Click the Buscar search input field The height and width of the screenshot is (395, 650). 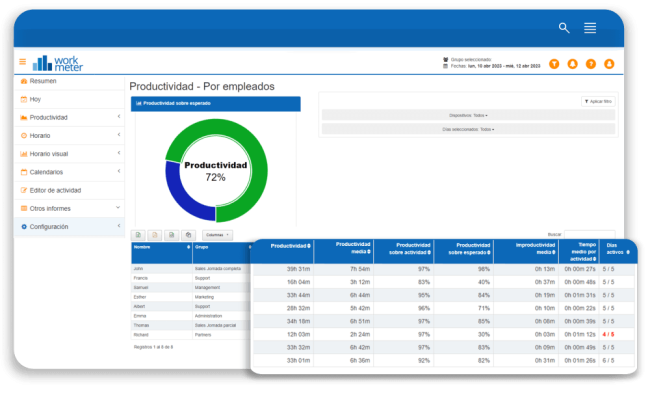point(589,235)
